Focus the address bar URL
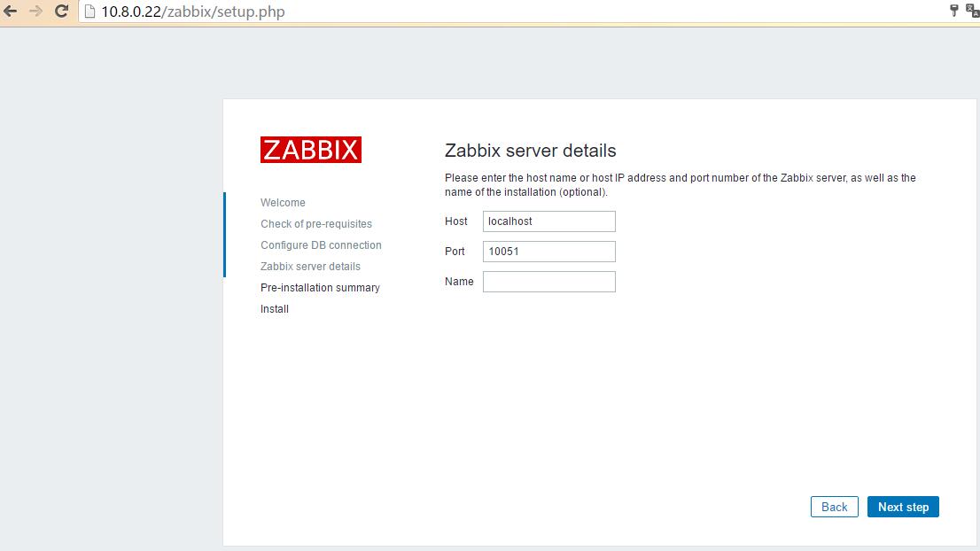The image size is (980, 551). click(x=193, y=12)
